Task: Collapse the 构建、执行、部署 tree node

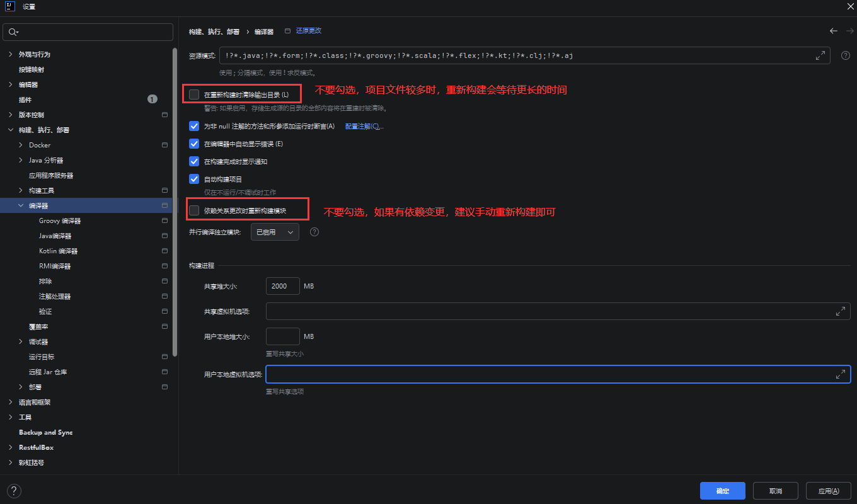Action: 11,130
